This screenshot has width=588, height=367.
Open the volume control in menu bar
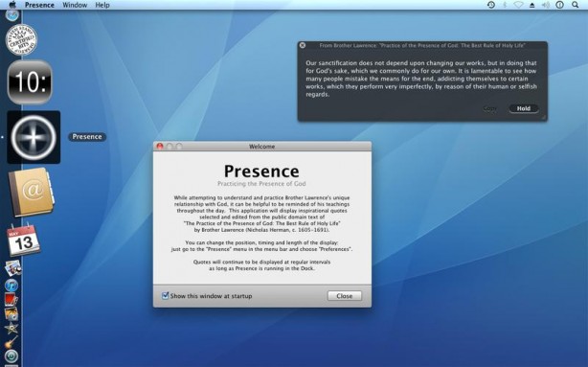click(545, 5)
